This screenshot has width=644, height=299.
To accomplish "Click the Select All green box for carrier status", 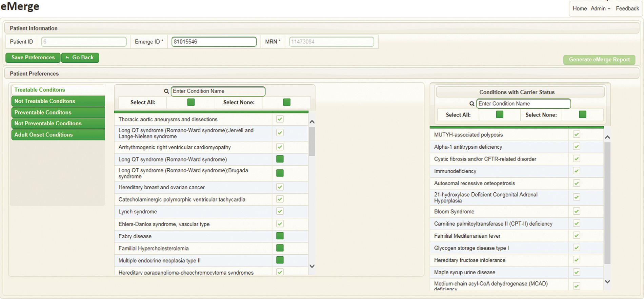I will (500, 114).
